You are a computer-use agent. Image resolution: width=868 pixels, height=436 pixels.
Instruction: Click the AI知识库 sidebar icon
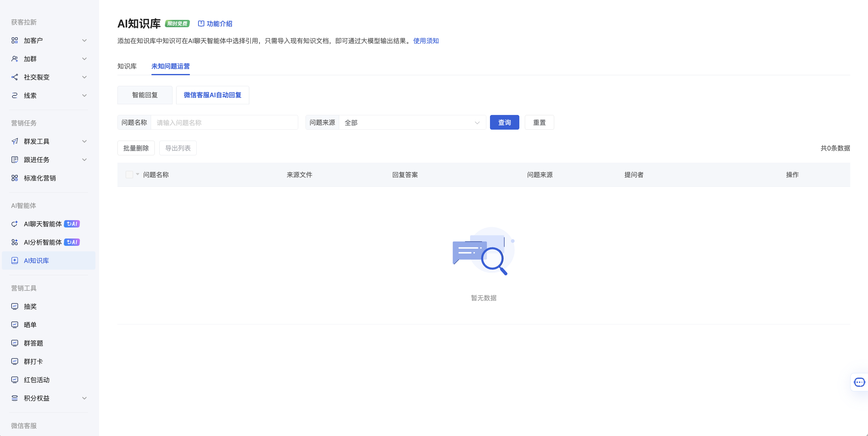14,260
